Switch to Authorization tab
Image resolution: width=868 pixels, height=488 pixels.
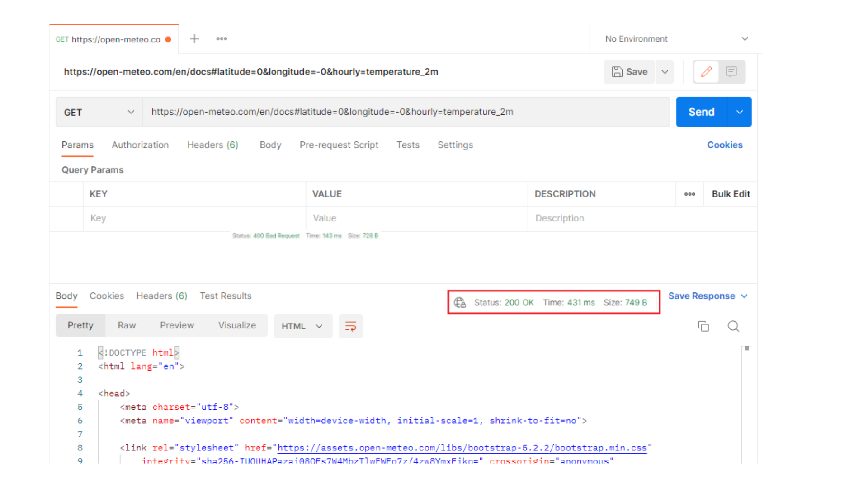140,145
